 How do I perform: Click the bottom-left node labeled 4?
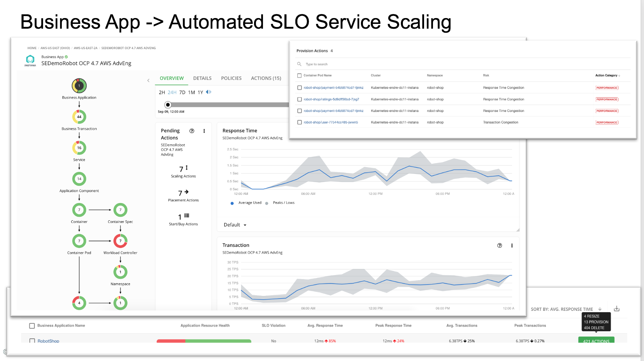[79, 303]
